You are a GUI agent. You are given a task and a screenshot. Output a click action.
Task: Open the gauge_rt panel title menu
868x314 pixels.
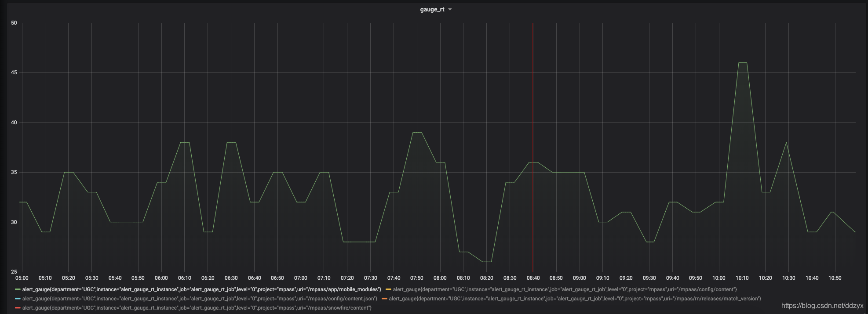(435, 9)
